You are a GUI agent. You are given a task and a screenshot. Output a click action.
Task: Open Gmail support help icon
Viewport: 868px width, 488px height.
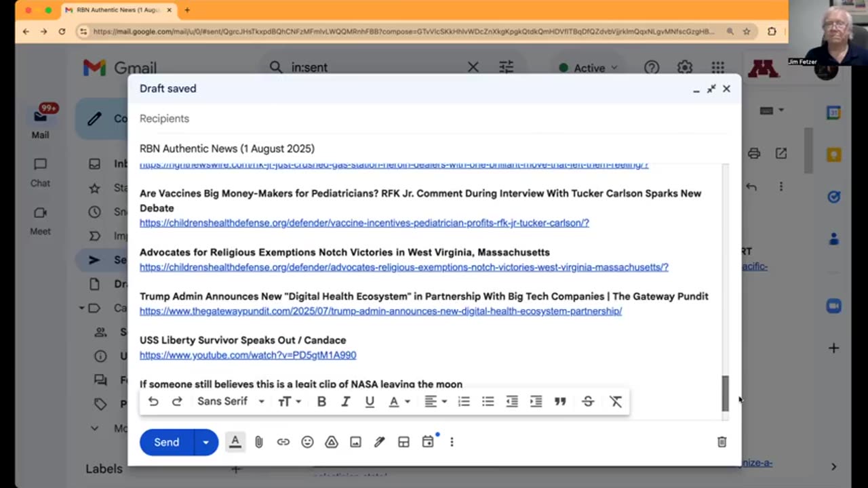point(652,67)
